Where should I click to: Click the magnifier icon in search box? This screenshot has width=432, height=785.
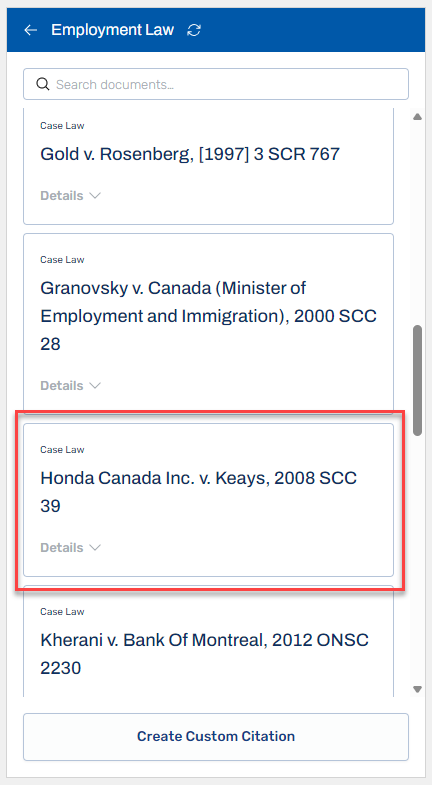[43, 84]
